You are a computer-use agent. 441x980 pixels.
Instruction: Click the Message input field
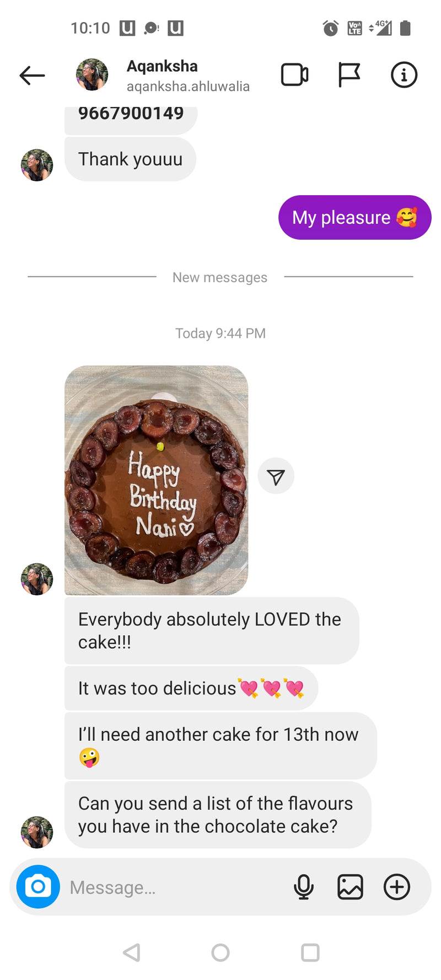[x=176, y=887]
